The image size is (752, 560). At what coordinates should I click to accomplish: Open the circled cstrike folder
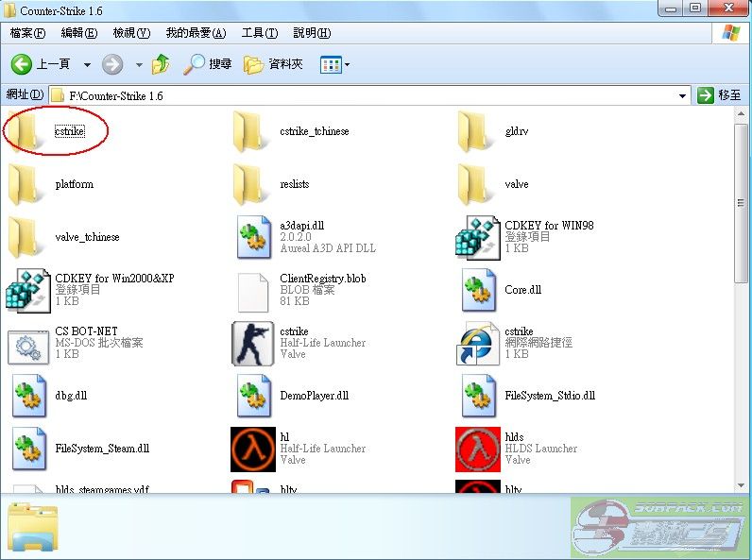coord(27,131)
